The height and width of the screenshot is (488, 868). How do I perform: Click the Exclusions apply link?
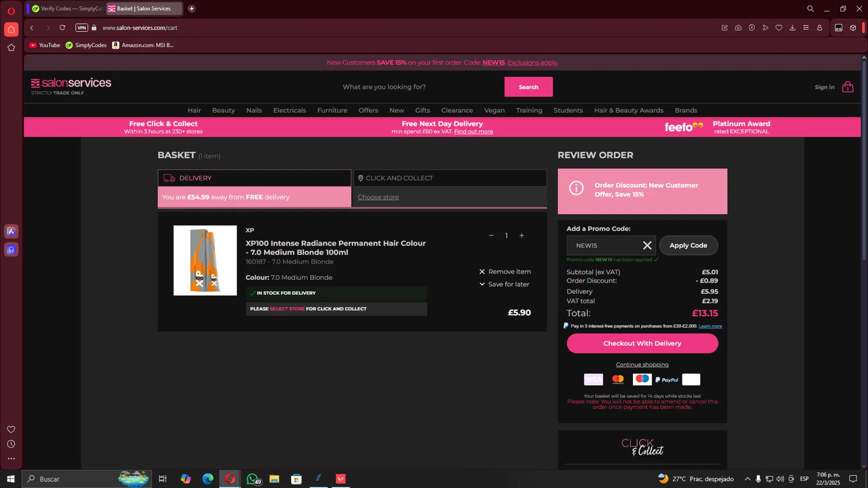pyautogui.click(x=532, y=62)
